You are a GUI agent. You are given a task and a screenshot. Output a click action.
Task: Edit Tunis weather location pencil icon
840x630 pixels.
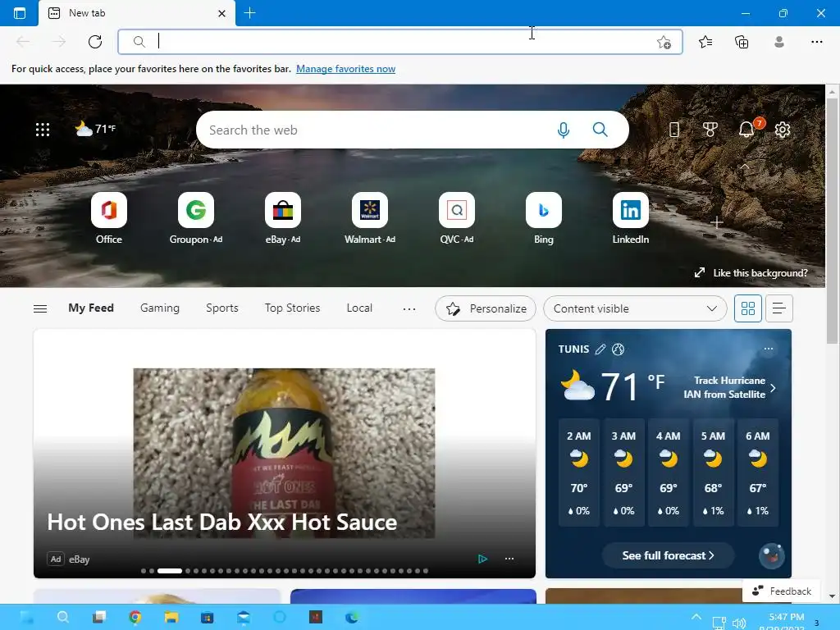[x=600, y=349]
